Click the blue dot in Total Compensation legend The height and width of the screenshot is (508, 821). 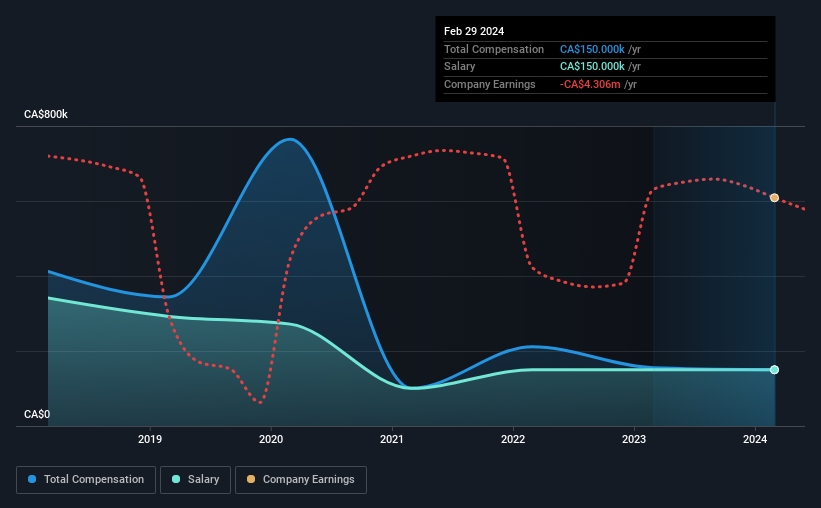point(32,479)
